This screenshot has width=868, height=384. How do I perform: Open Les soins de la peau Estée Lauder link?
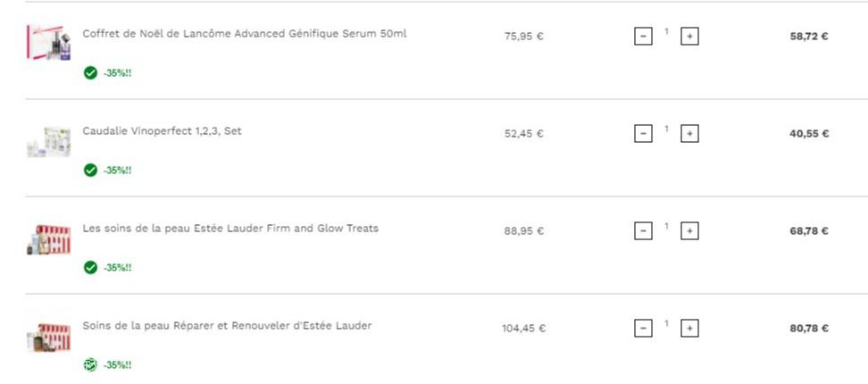[230, 229]
